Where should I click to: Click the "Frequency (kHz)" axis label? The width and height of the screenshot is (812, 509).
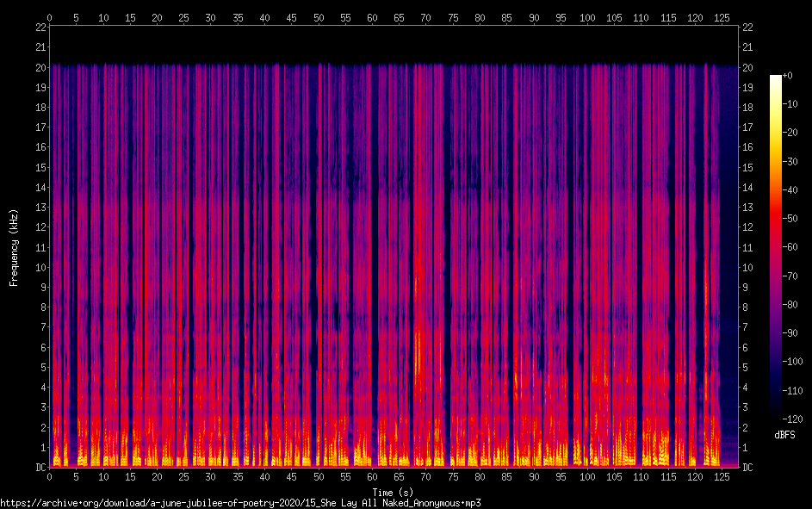click(14, 248)
